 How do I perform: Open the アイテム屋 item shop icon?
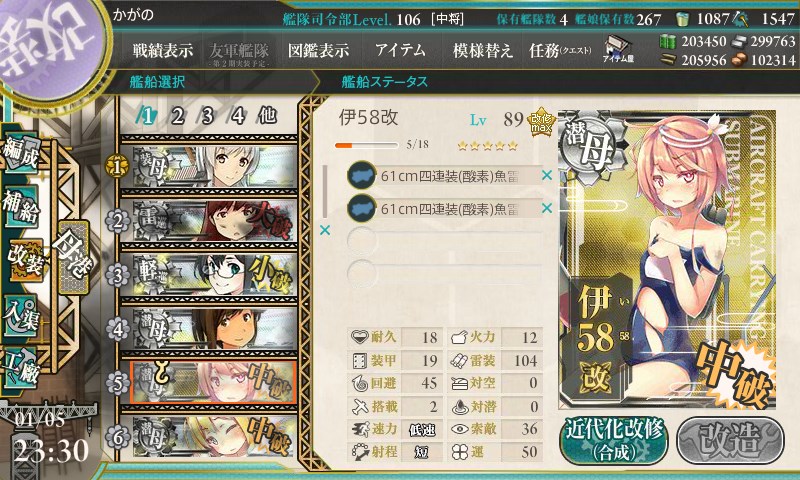click(618, 49)
